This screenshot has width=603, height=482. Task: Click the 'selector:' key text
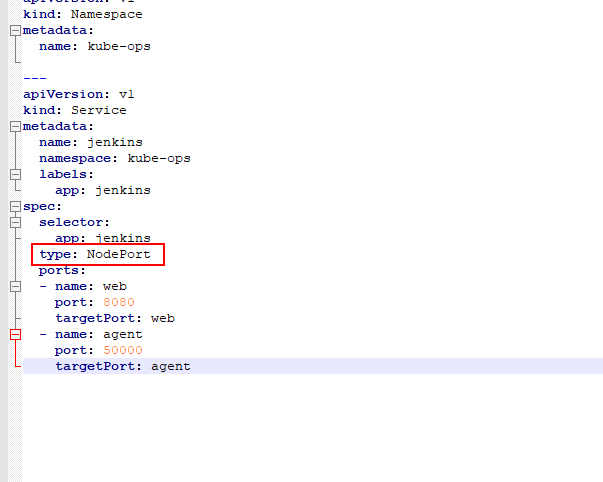75,222
